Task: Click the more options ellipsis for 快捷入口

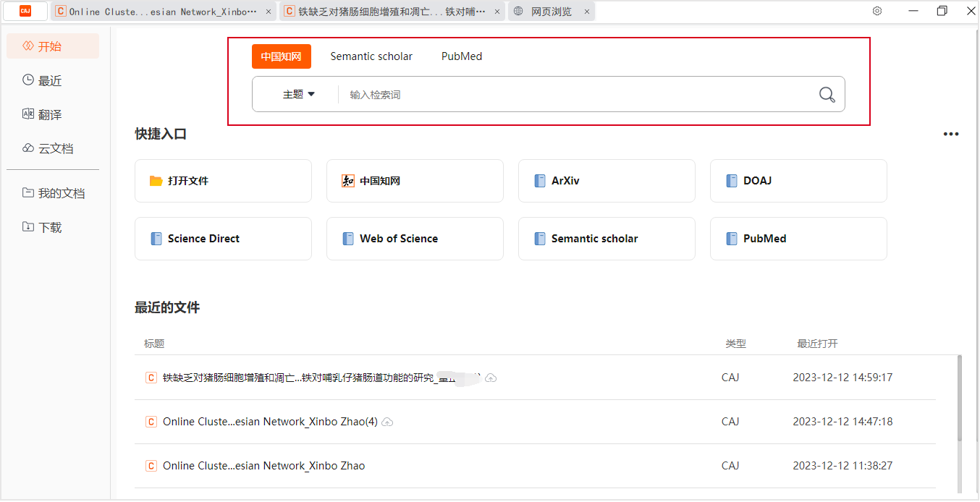Action: coord(951,134)
